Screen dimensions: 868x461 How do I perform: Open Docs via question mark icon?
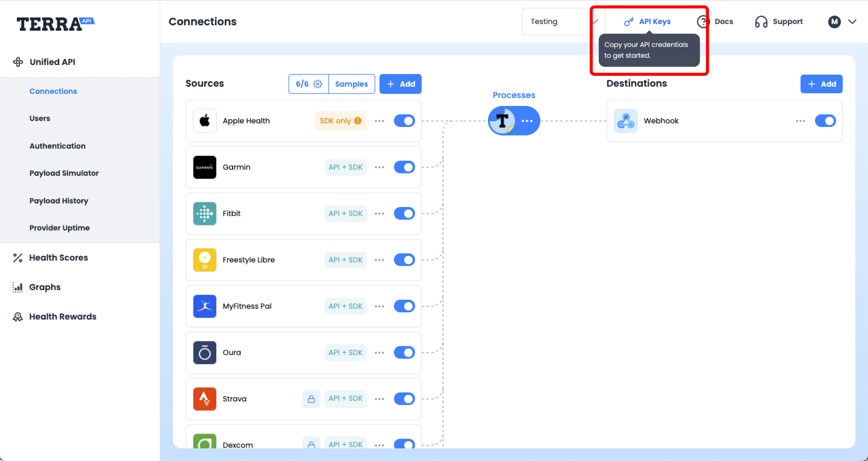click(703, 22)
